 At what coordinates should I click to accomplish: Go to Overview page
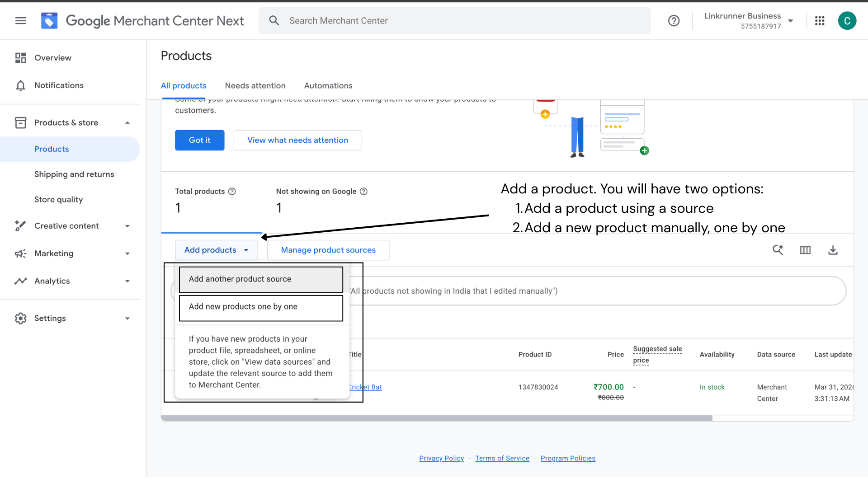(53, 58)
